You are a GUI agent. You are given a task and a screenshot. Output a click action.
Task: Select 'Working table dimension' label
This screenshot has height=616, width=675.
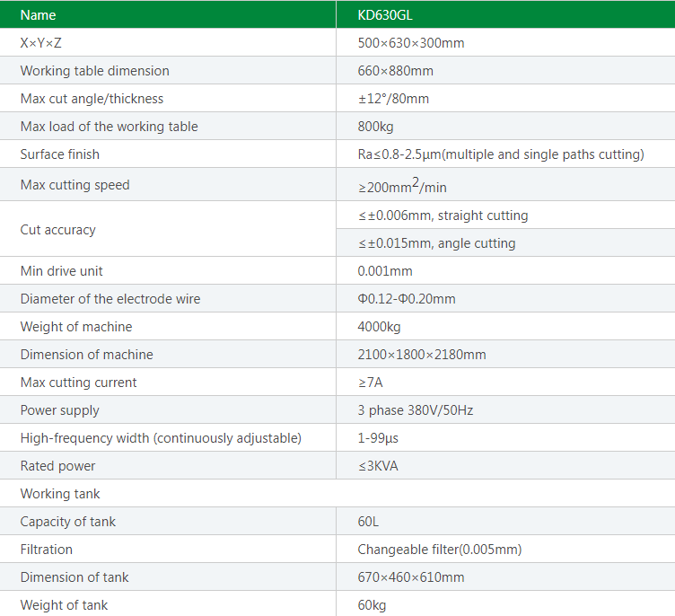pyautogui.click(x=95, y=71)
